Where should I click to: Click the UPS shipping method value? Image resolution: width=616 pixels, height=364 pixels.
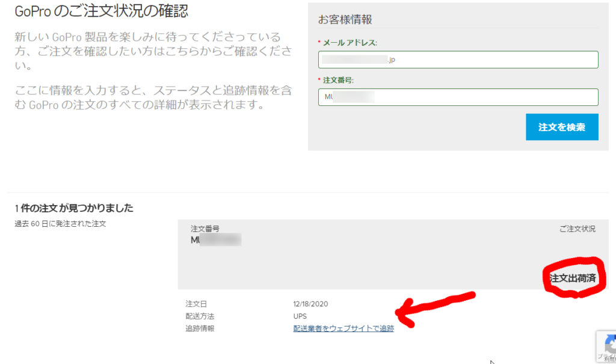(300, 316)
